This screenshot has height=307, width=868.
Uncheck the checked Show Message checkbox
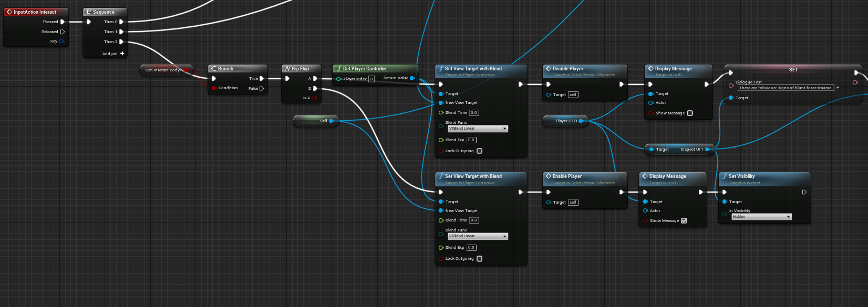(684, 221)
